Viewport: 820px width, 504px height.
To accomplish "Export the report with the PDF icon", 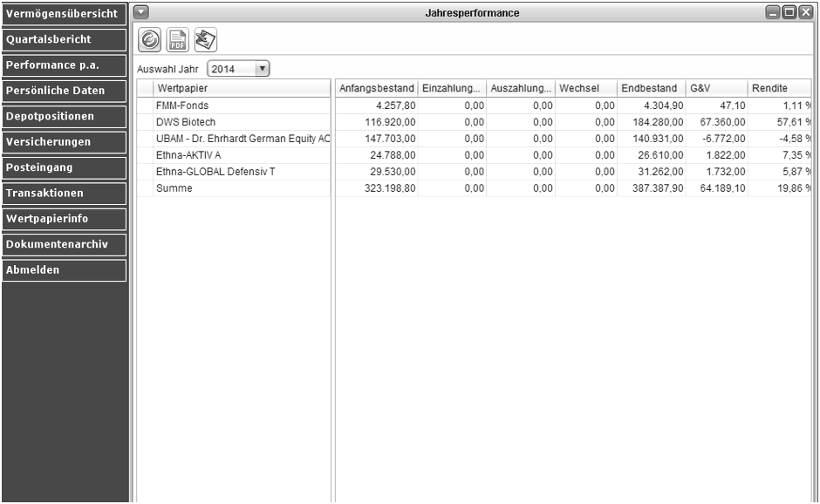I will coord(178,39).
